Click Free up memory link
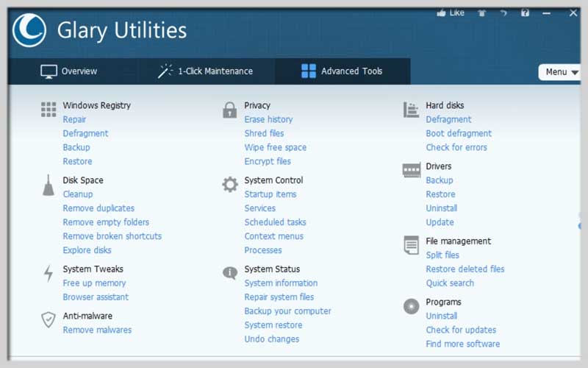 click(x=94, y=283)
